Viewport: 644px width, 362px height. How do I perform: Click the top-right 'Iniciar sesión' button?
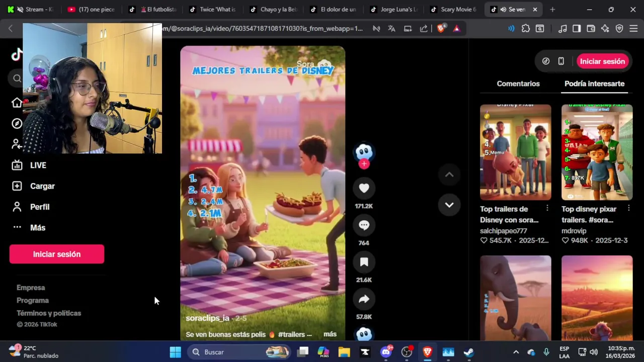tap(602, 61)
